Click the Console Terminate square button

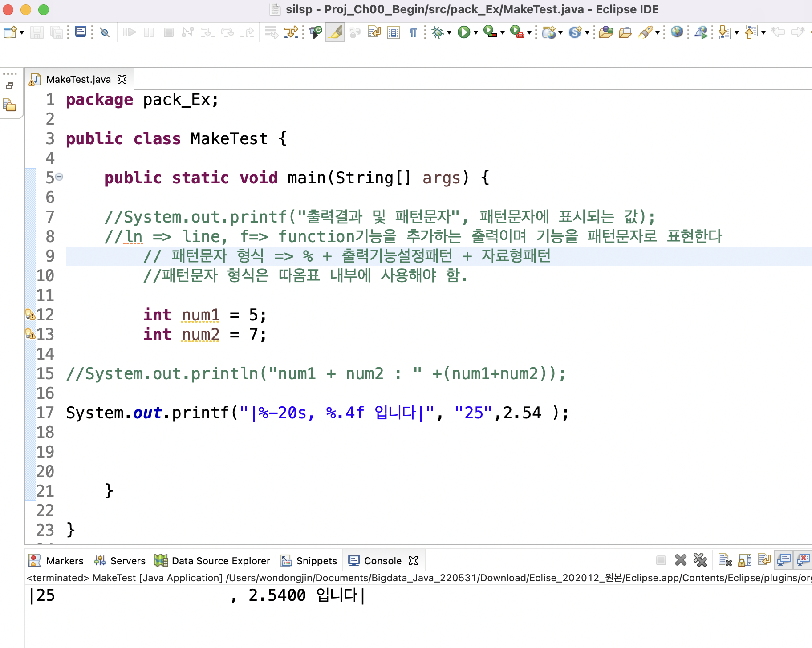coord(661,560)
